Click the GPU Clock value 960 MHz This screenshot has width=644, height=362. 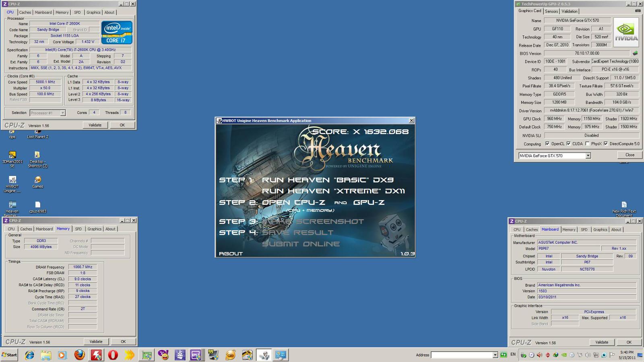coord(554,119)
